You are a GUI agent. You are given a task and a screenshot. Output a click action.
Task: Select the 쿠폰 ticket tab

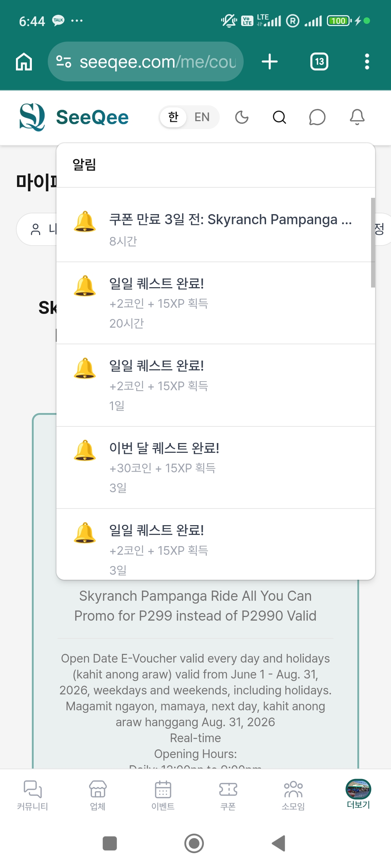click(228, 795)
